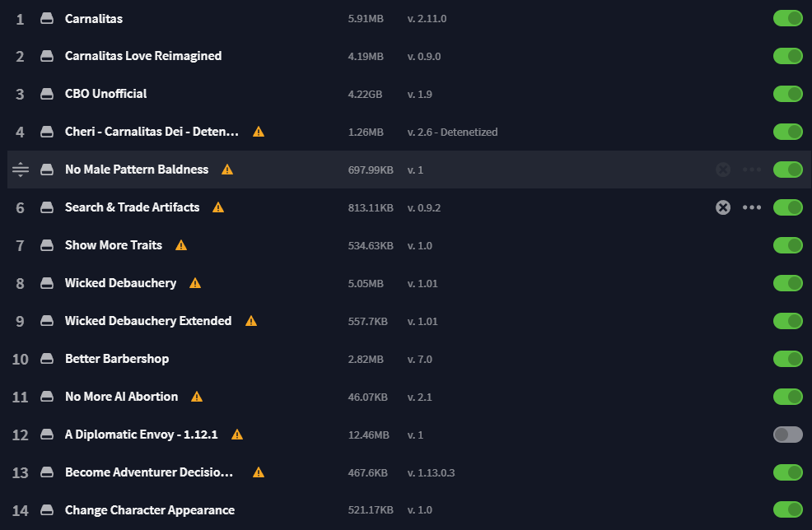The height and width of the screenshot is (530, 812).
Task: Click the warning icon beside No Male Pattern Baldness
Action: pyautogui.click(x=227, y=170)
